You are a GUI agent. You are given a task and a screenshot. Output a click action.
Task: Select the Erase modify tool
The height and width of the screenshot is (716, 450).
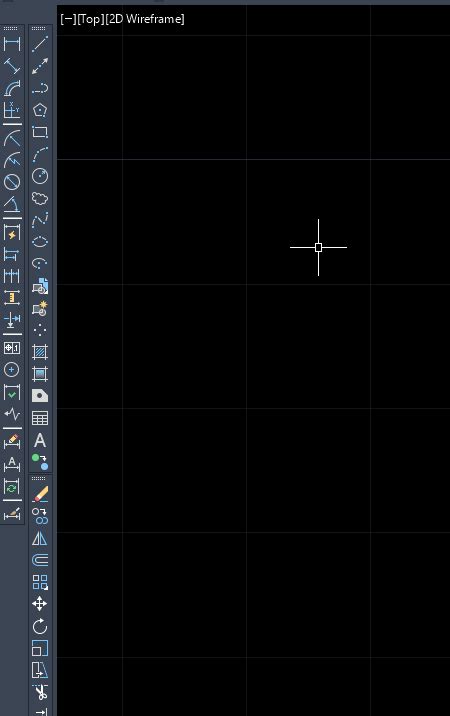coord(40,494)
